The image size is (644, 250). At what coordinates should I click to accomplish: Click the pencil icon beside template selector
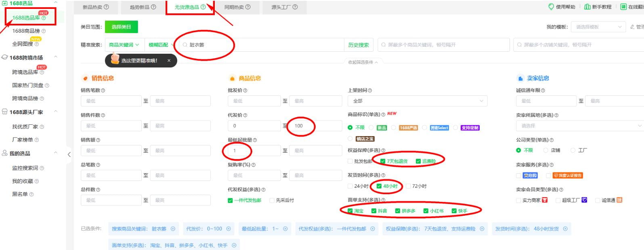pos(632,27)
